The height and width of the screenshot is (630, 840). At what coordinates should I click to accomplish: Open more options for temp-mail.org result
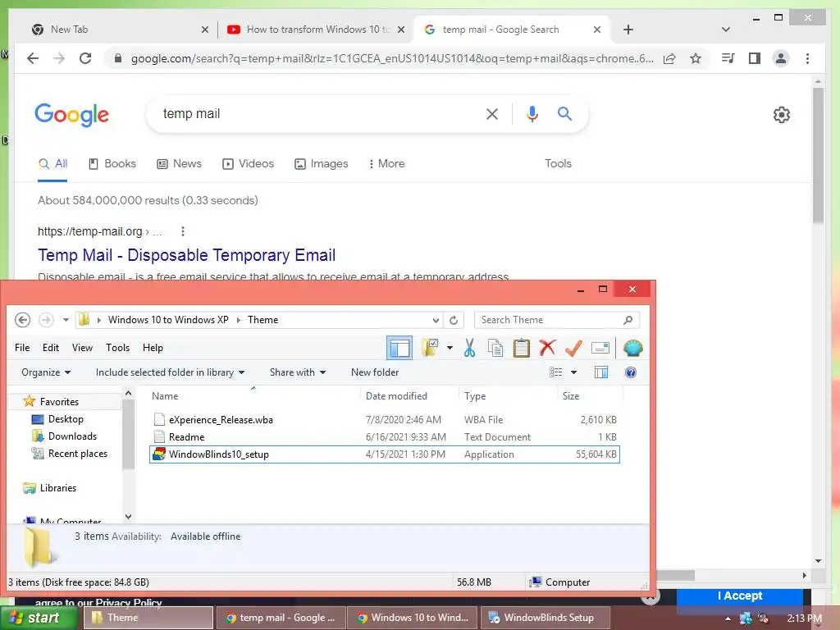[183, 231]
